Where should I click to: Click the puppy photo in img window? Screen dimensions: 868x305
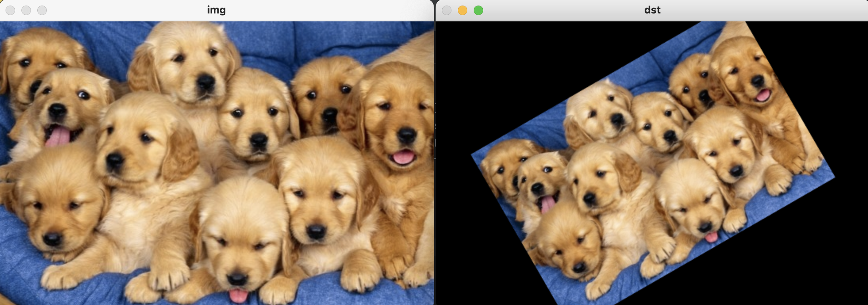pos(217,163)
